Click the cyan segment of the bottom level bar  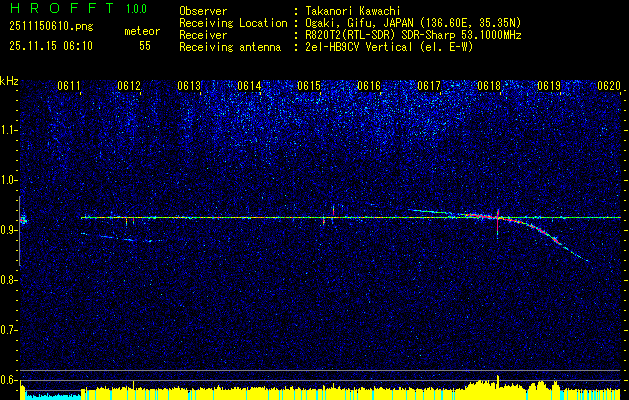click(x=50, y=395)
